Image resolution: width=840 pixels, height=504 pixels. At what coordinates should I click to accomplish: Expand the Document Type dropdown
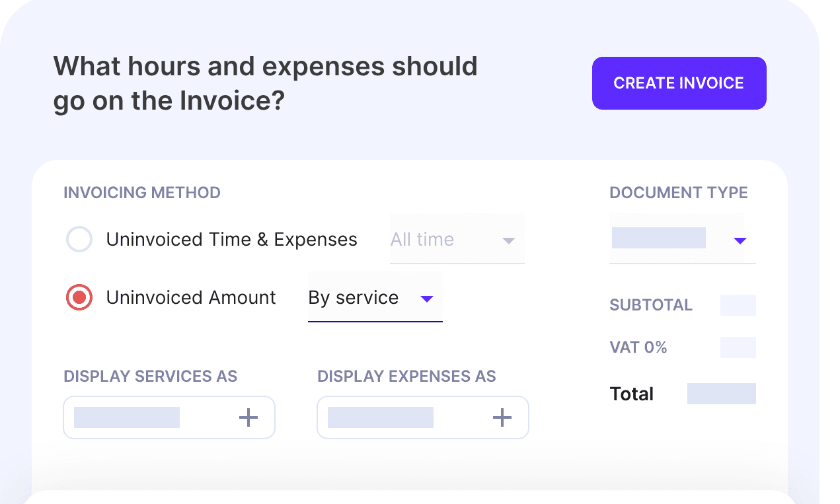683,239
